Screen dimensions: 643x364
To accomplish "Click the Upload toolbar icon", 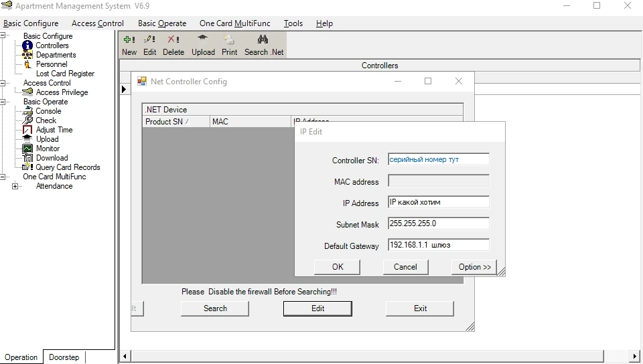I will point(202,39).
